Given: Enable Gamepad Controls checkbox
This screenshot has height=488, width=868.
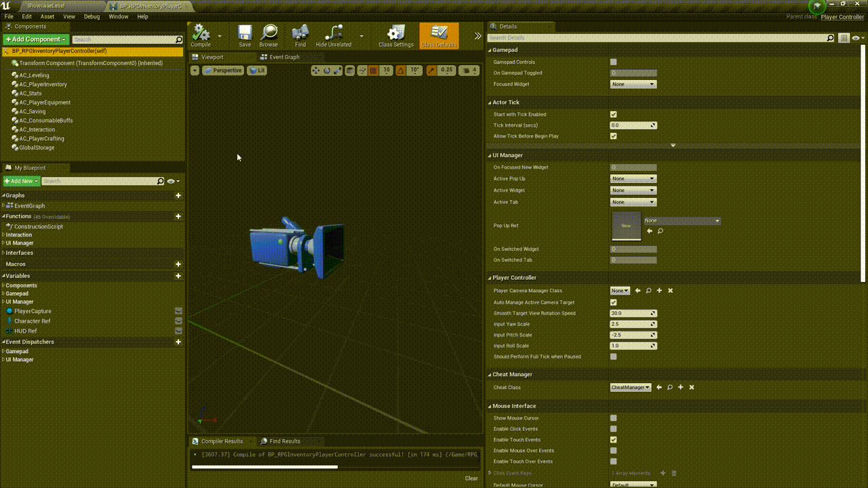Looking at the screenshot, I should click(x=614, y=62).
